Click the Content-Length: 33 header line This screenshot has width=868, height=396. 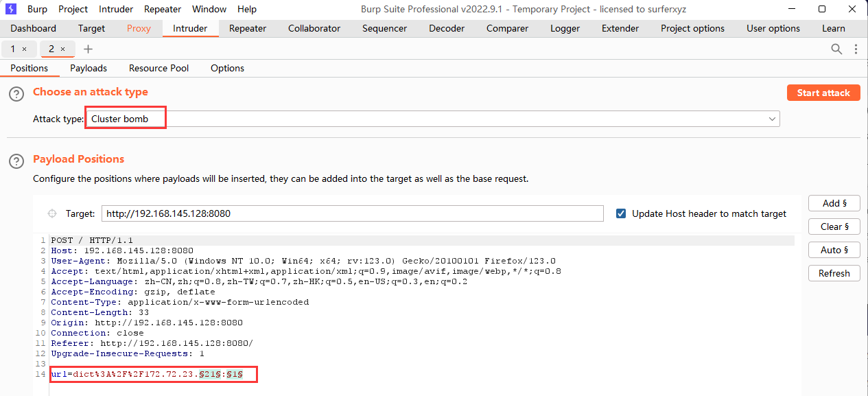pyautogui.click(x=100, y=312)
